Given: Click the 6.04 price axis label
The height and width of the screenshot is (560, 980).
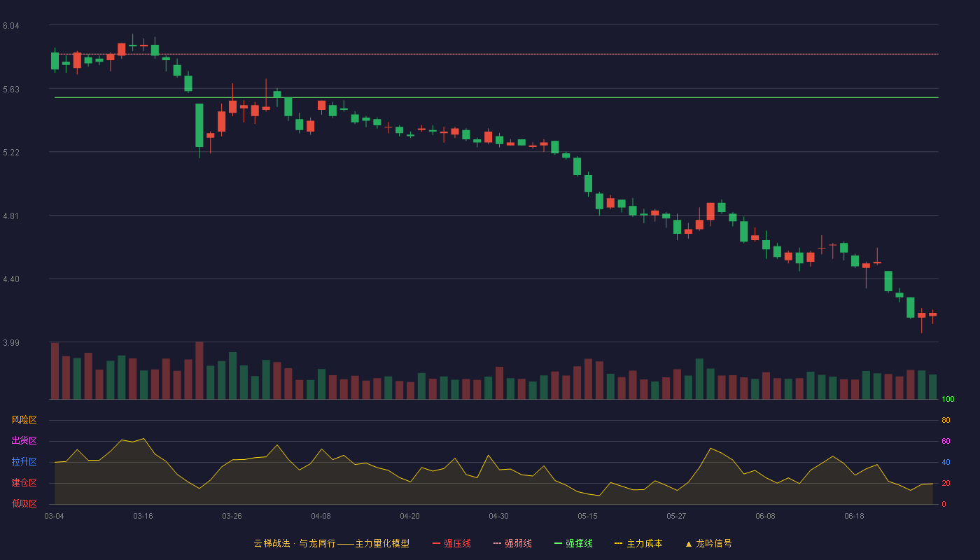Looking at the screenshot, I should (x=11, y=26).
